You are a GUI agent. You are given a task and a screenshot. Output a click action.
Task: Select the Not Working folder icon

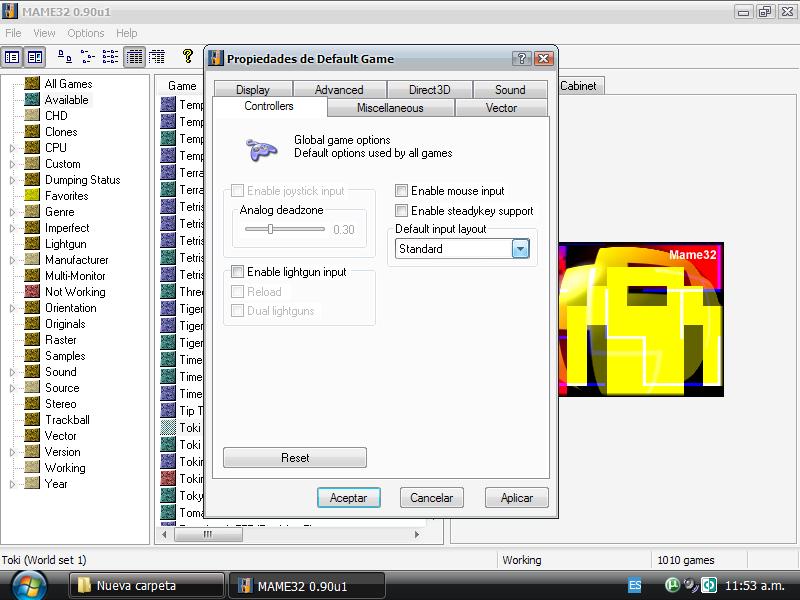point(32,291)
